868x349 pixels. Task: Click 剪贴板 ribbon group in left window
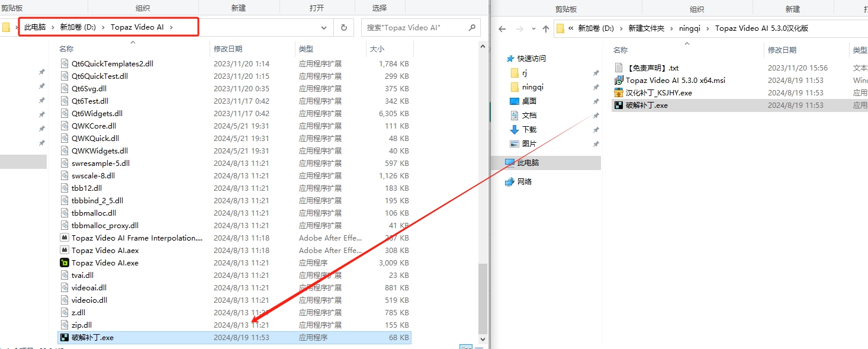coord(12,8)
